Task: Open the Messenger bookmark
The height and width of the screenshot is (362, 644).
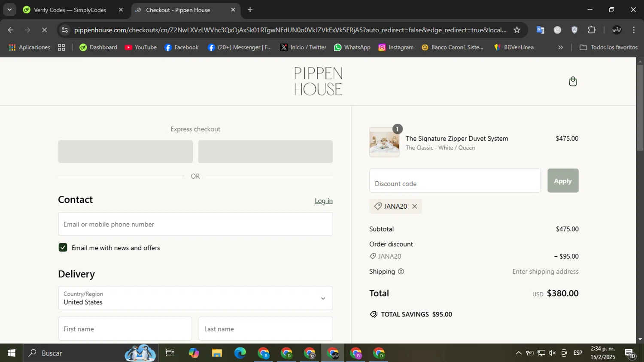Action: tap(240, 48)
